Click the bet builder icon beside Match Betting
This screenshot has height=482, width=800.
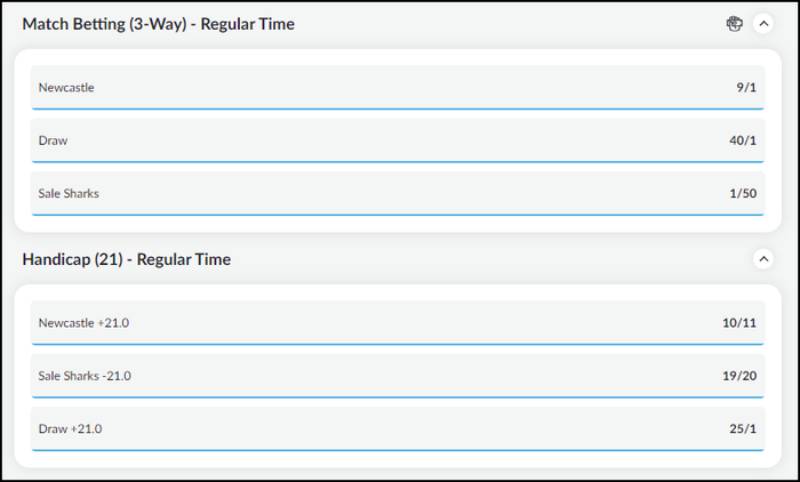pyautogui.click(x=735, y=24)
